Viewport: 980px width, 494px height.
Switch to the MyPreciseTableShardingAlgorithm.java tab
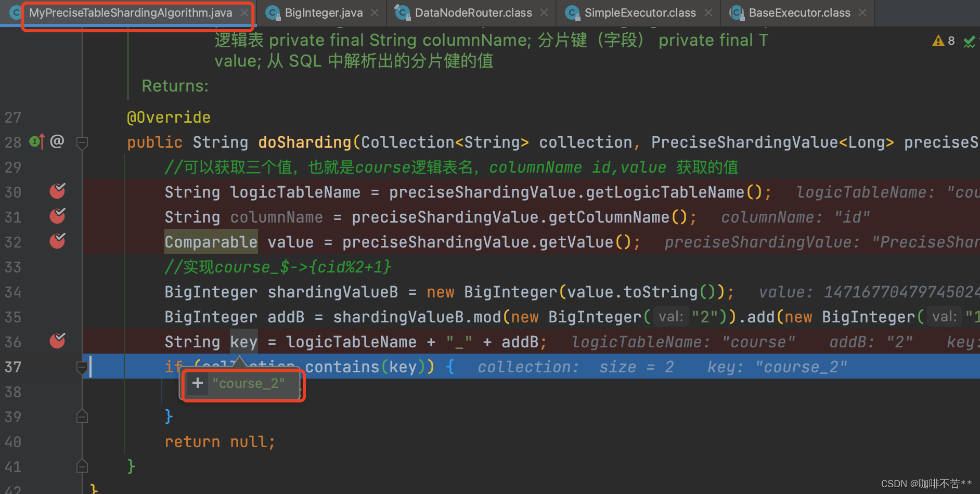(130, 12)
